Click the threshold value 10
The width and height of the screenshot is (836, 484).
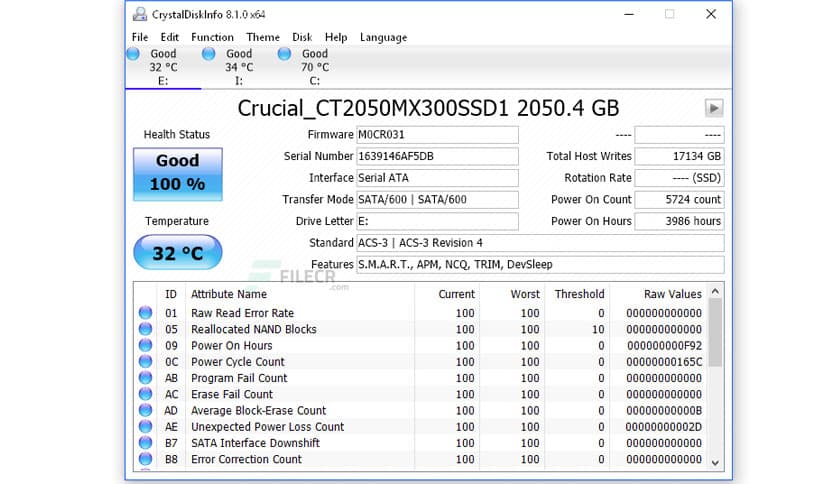598,329
